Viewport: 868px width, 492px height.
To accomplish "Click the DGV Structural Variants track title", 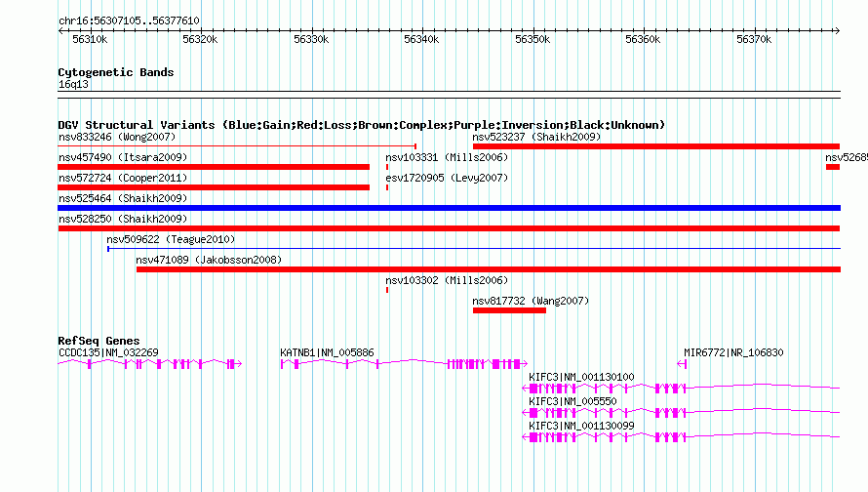I will click(x=361, y=125).
